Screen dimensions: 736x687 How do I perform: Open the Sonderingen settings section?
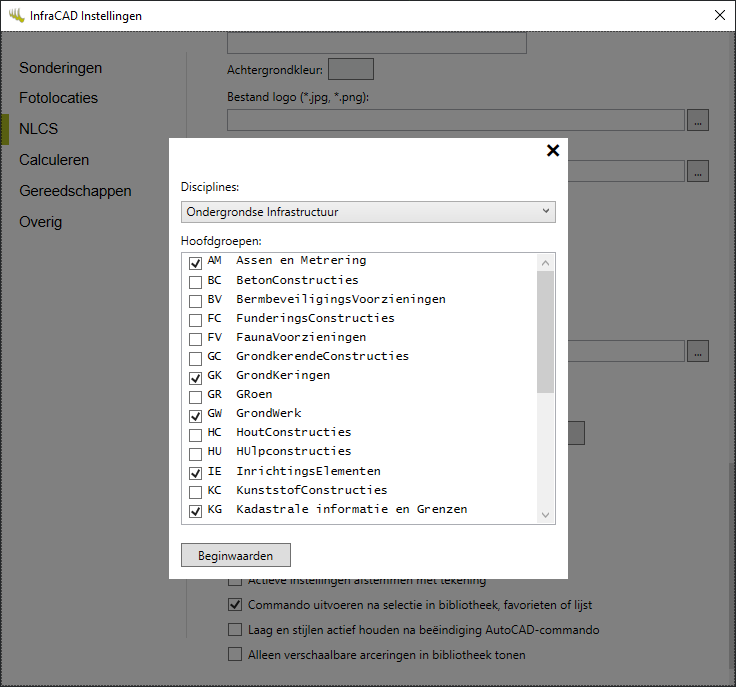tap(60, 68)
